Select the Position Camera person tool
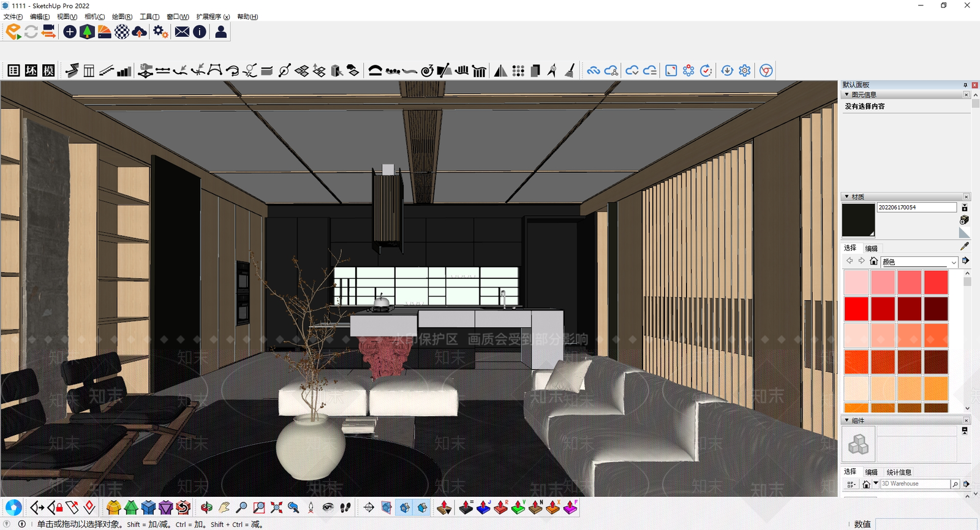 pos(311,507)
